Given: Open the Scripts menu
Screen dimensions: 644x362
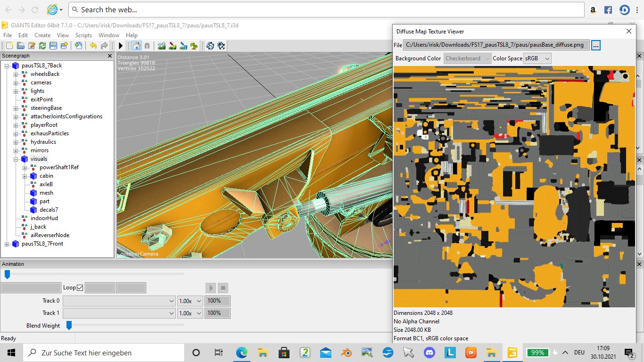Looking at the screenshot, I should [x=83, y=35].
